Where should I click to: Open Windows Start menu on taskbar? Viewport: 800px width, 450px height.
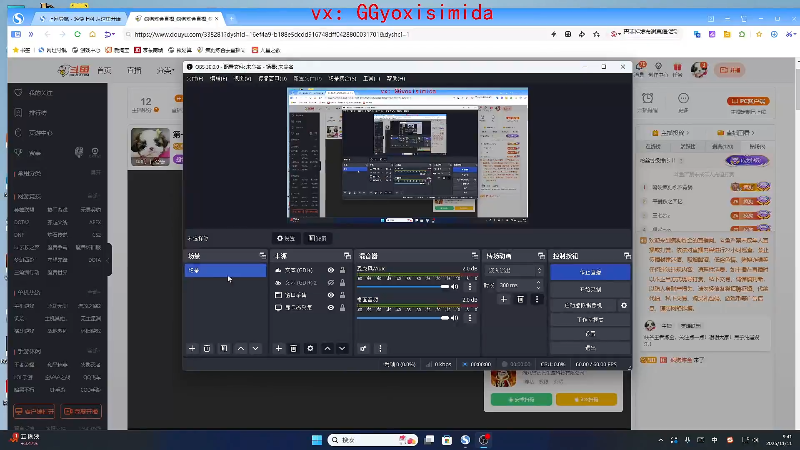pyautogui.click(x=317, y=440)
